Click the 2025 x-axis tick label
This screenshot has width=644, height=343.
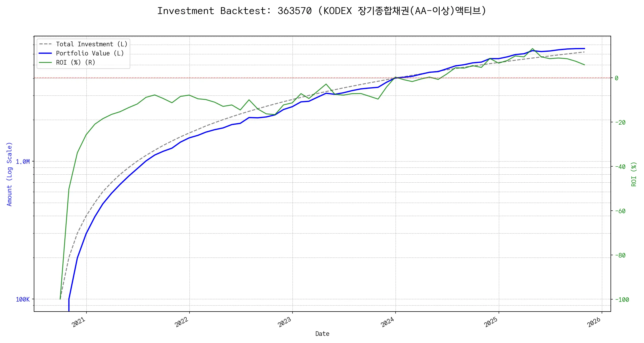coord(491,322)
